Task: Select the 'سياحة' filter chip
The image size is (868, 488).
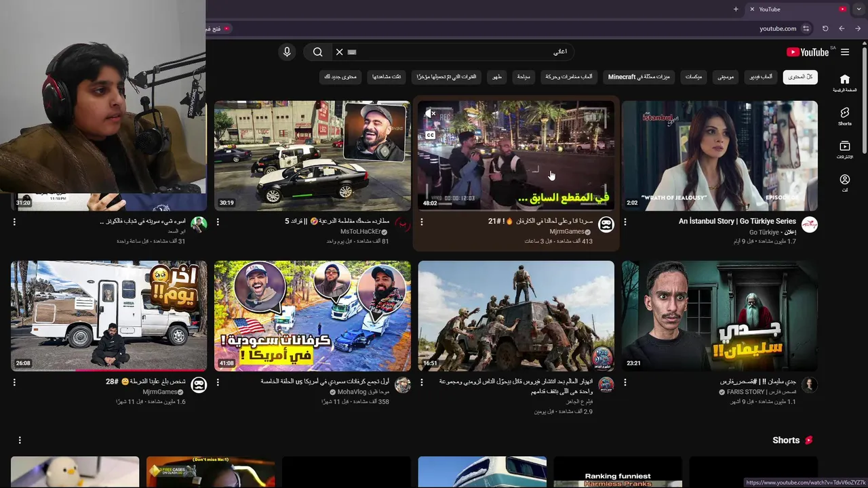Action: [524, 77]
